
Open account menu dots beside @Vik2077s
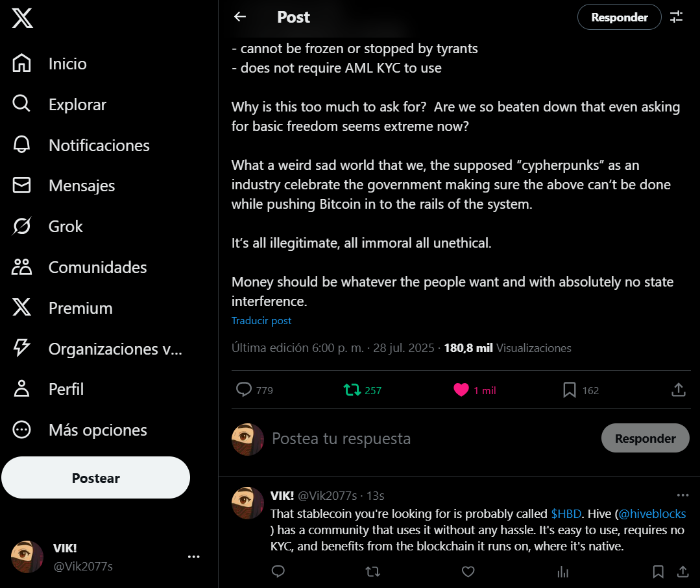(x=194, y=557)
